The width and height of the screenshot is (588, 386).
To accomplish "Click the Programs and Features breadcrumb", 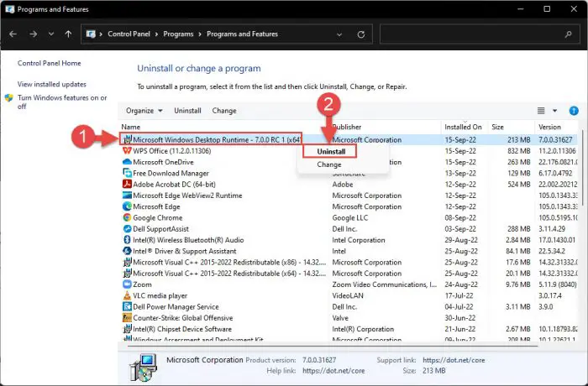I will coord(242,34).
